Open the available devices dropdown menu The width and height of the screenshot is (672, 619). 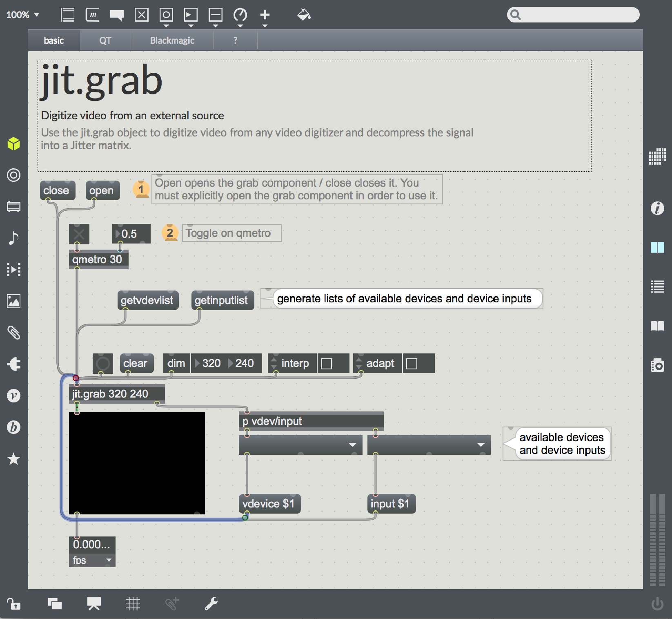point(300,445)
